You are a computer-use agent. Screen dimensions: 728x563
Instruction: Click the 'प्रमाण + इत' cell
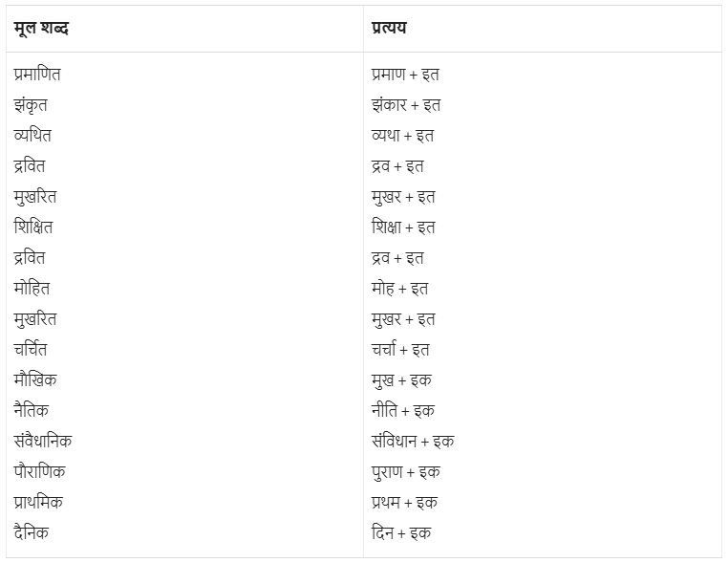[405, 74]
